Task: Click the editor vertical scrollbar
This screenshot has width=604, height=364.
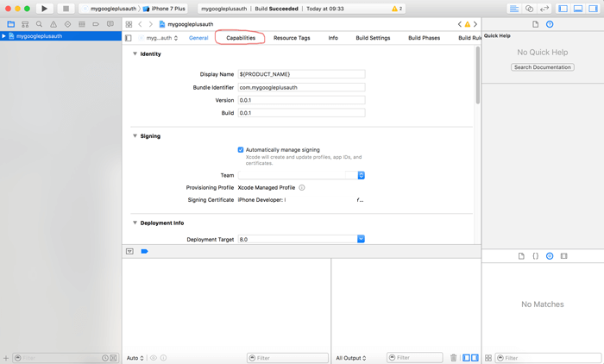Action: 478,75
